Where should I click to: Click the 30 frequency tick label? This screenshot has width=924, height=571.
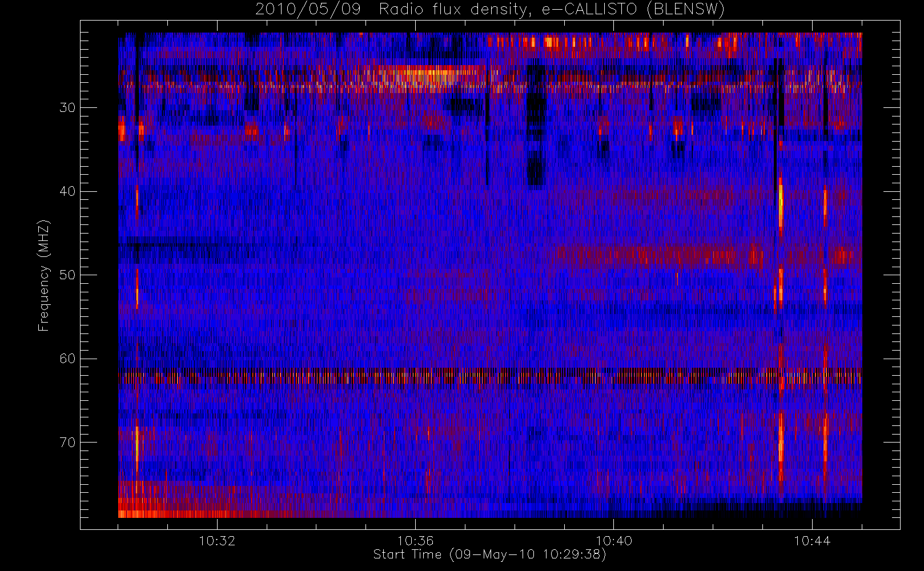click(67, 108)
